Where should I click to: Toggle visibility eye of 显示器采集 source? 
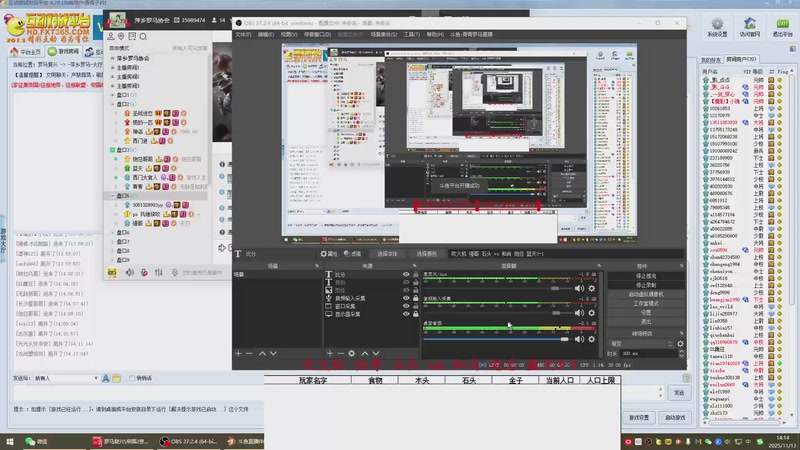pyautogui.click(x=406, y=314)
